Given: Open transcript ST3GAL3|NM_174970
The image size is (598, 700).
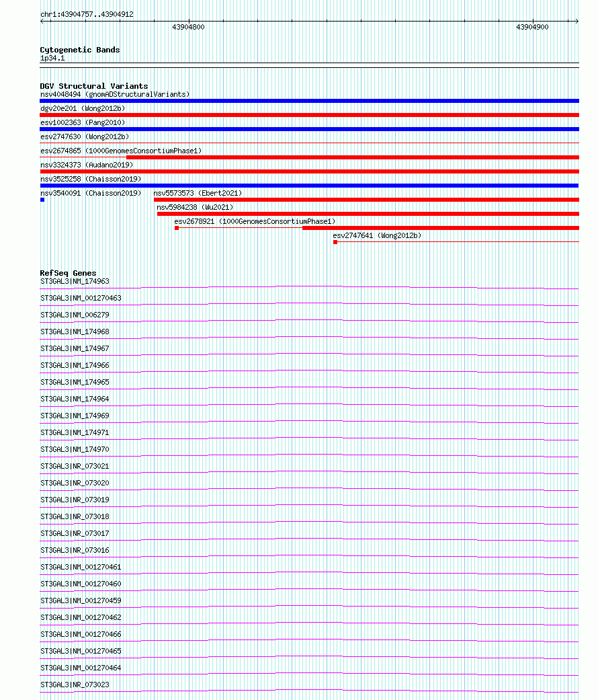Looking at the screenshot, I should tap(75, 450).
